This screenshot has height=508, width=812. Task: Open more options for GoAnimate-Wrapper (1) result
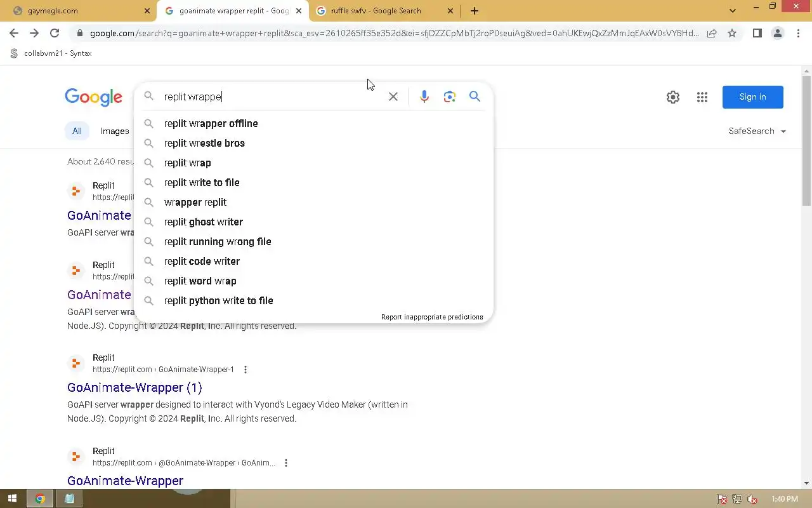(246, 370)
